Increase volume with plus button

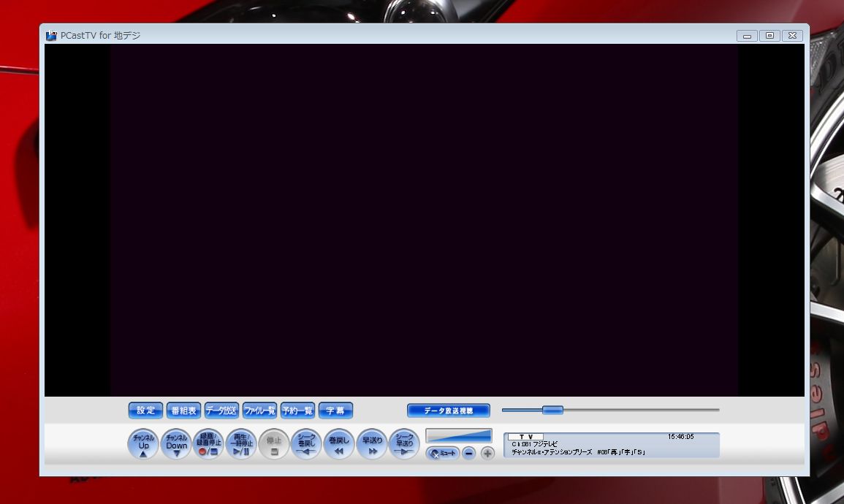coord(487,454)
